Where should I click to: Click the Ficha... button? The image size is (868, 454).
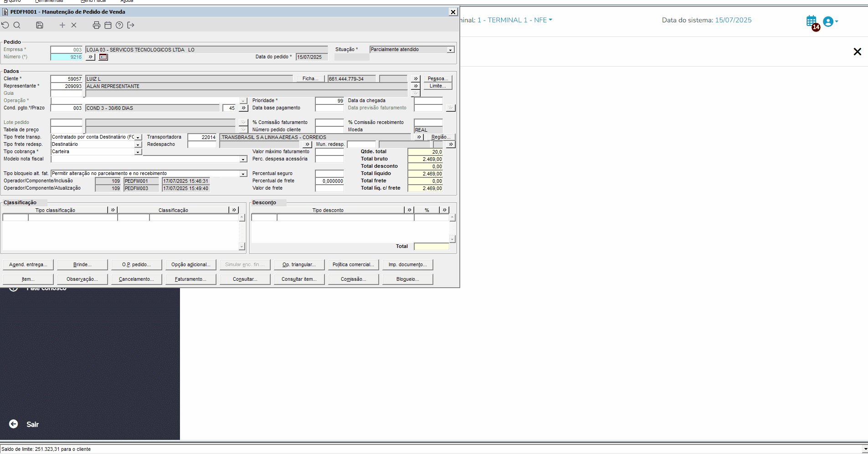(x=310, y=79)
